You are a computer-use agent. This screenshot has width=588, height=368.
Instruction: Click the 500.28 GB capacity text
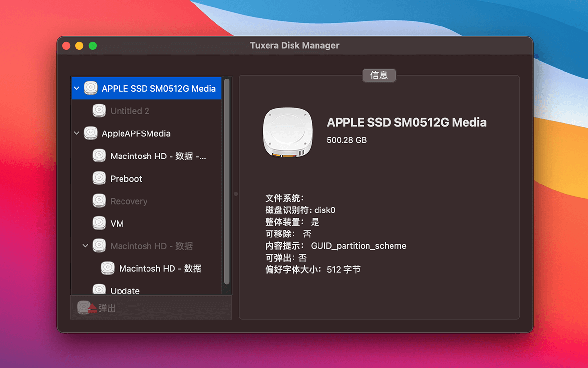[346, 140]
